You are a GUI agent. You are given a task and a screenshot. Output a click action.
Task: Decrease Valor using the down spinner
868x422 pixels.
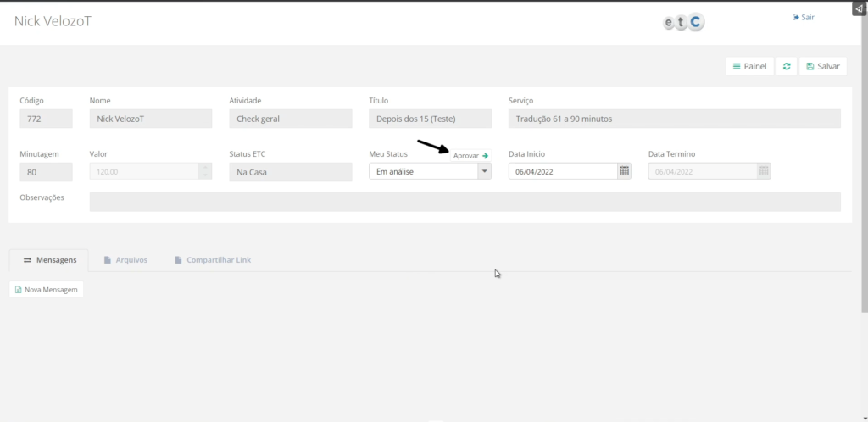click(x=204, y=175)
